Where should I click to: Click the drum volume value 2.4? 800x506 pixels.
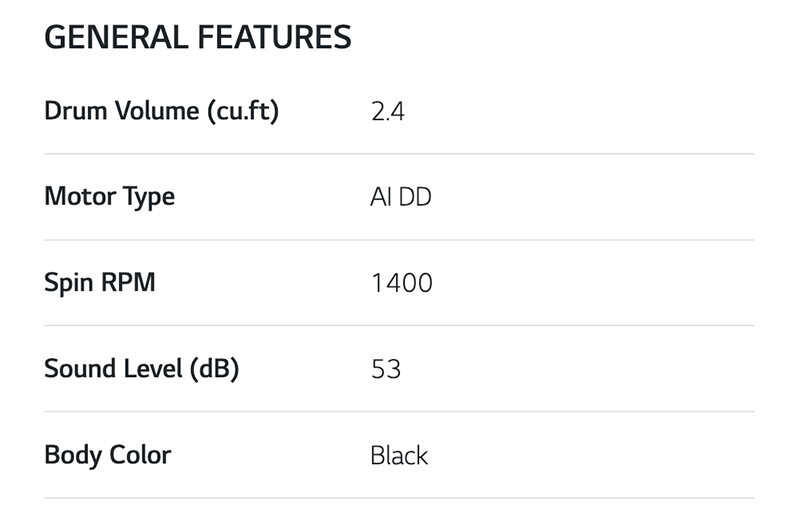(387, 112)
